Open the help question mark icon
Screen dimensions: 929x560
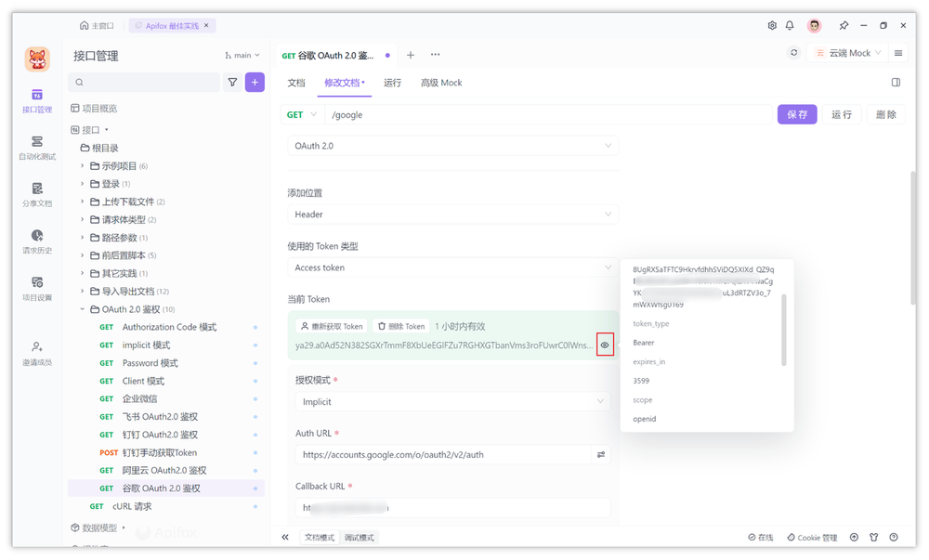894,537
